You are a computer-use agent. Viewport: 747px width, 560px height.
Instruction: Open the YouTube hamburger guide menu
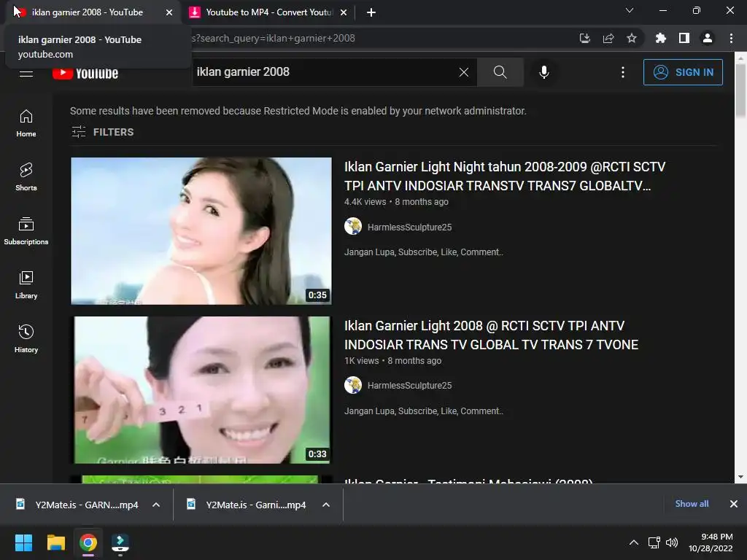(x=26, y=74)
